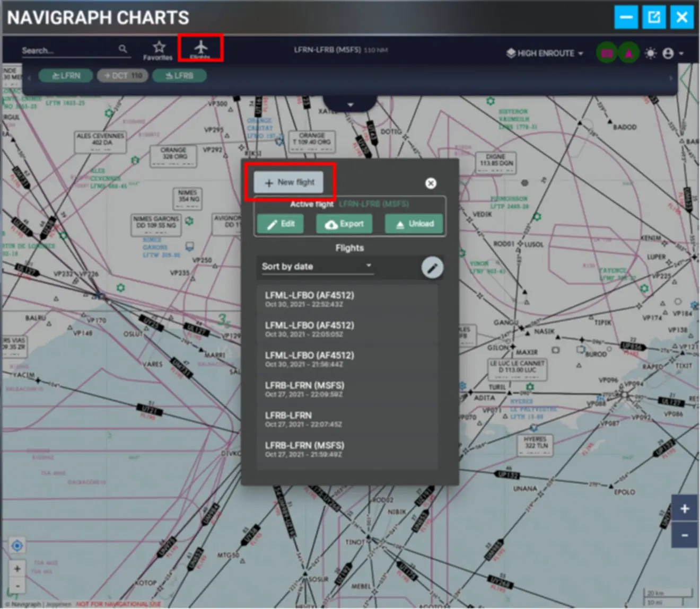700x609 pixels.
Task: Open the Flights airplane icon
Action: tap(200, 49)
